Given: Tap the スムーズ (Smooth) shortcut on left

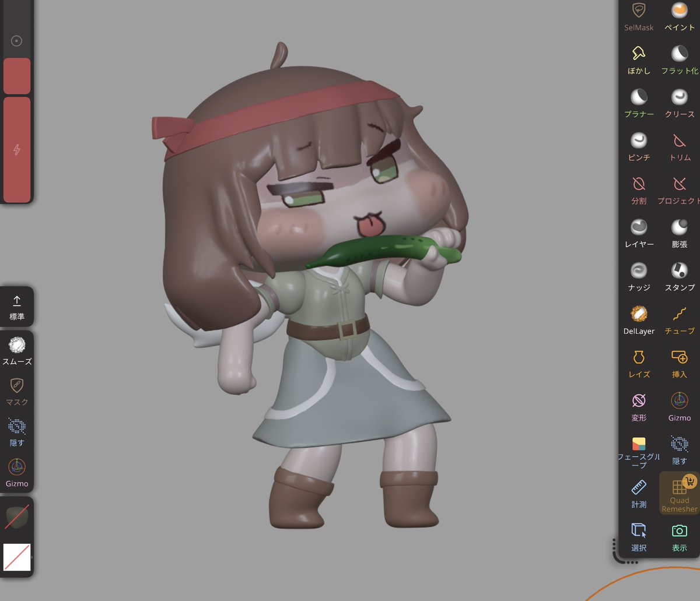Looking at the screenshot, I should 17,350.
